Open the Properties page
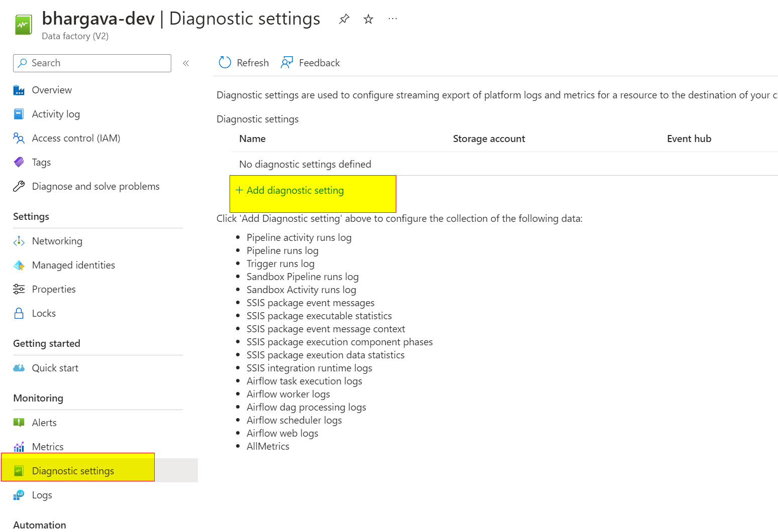Viewport: 778px width, 532px height. (54, 290)
